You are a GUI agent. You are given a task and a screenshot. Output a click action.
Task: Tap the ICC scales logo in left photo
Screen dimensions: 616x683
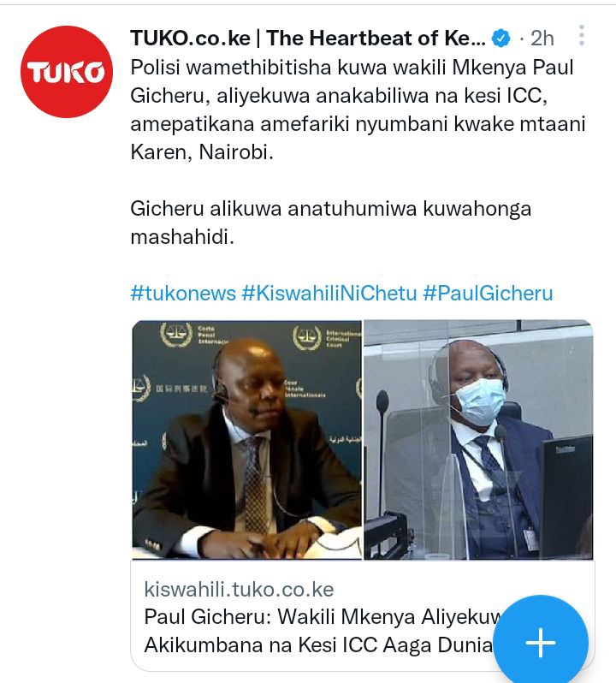tap(176, 335)
